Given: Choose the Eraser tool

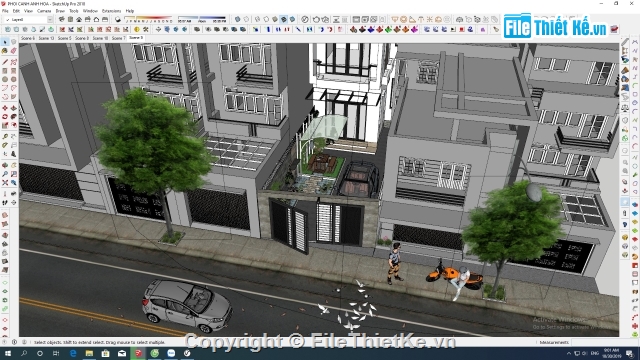Looking at the screenshot, I should 13,51.
